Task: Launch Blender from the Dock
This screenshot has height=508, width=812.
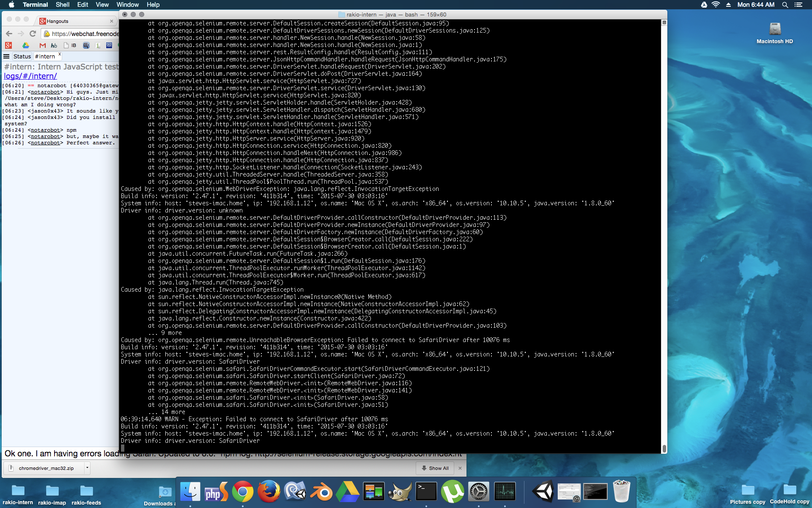Action: pos(321,492)
